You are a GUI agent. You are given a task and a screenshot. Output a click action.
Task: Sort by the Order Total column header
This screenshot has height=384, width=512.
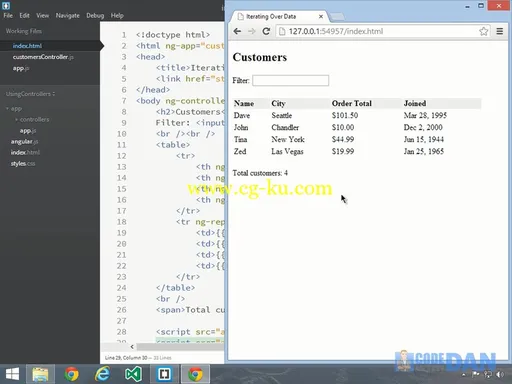tap(352, 103)
